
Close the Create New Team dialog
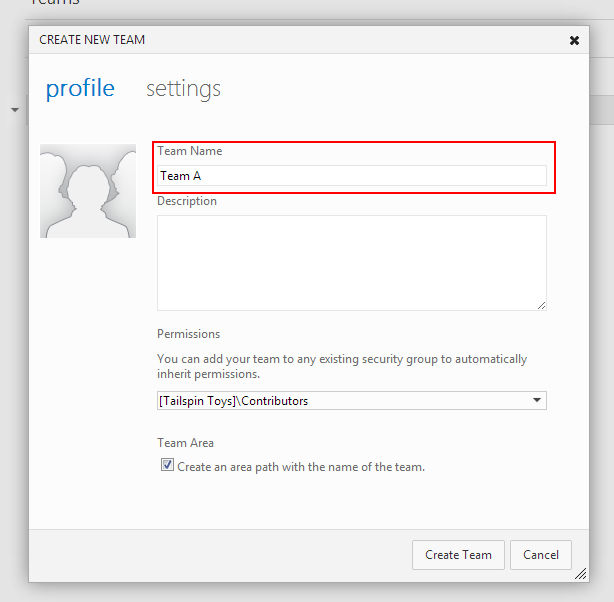click(x=574, y=41)
